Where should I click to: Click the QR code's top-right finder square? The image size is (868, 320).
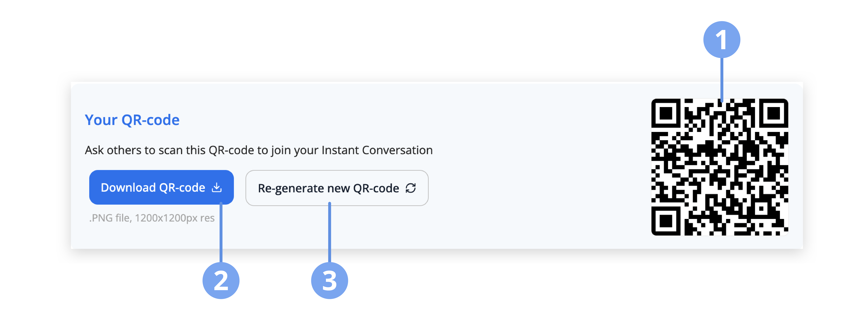(774, 113)
